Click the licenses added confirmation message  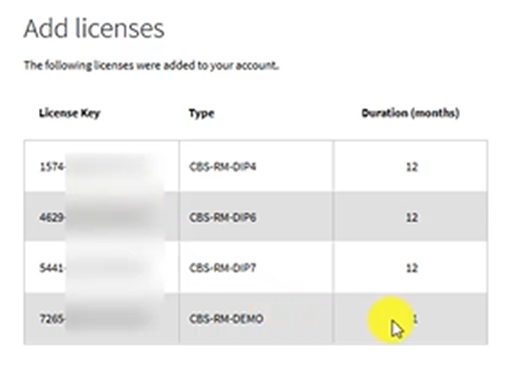click(x=151, y=65)
